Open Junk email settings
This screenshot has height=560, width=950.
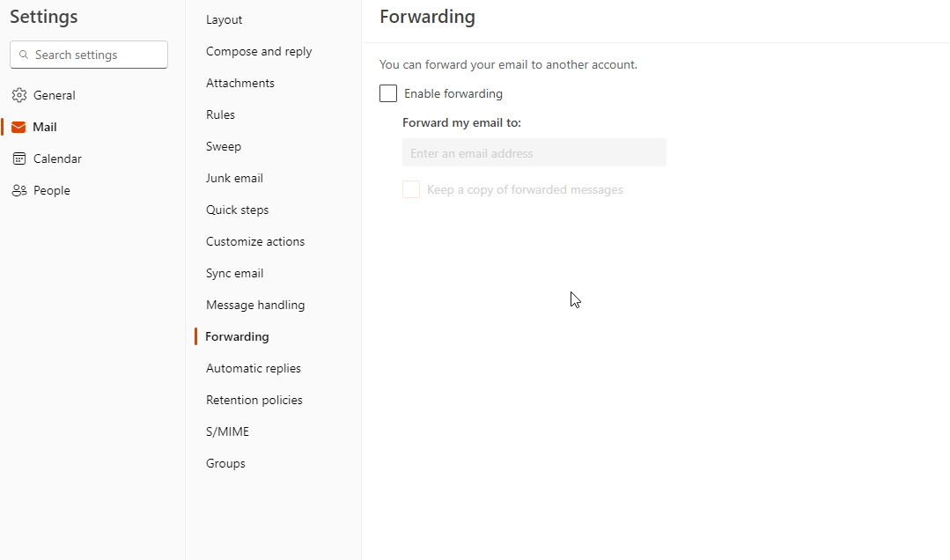234,178
